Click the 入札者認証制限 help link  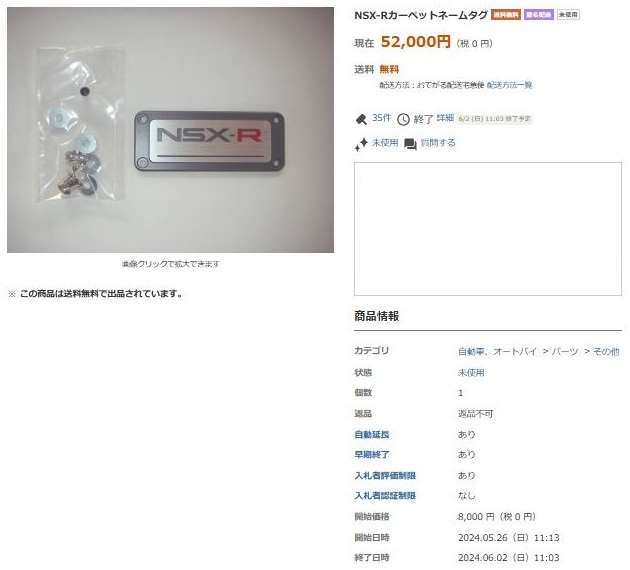(385, 496)
